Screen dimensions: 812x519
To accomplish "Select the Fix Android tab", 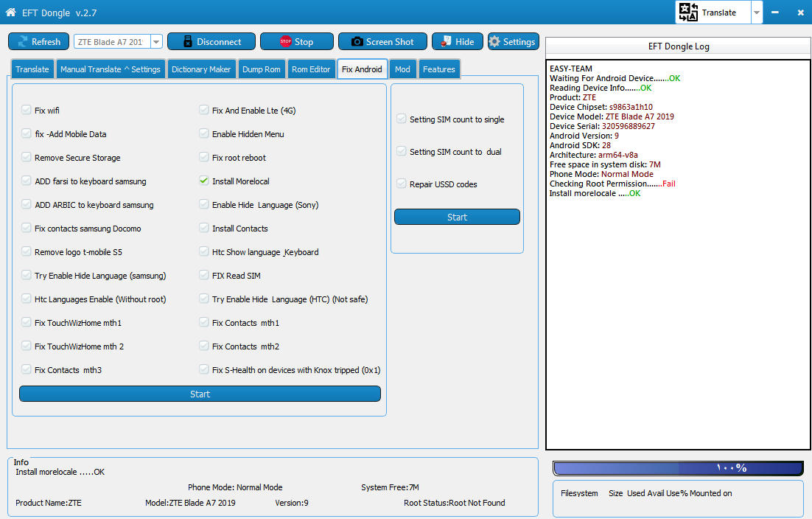I will (362, 69).
